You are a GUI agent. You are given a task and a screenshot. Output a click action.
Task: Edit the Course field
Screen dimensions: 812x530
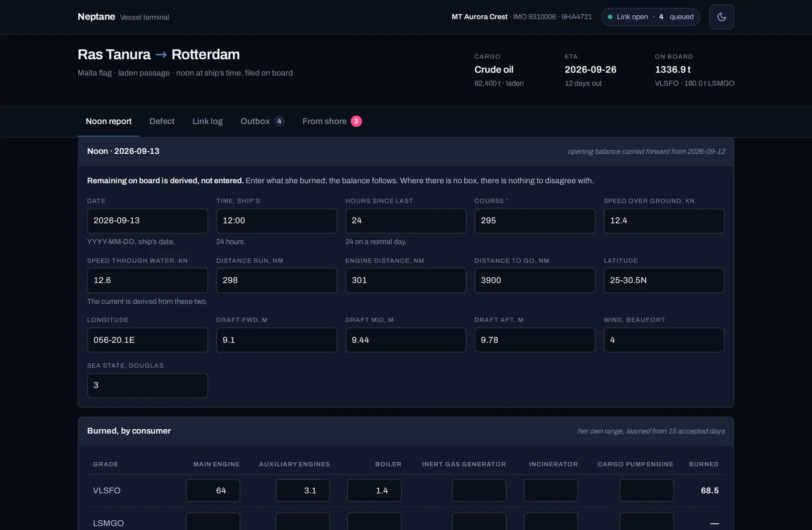[x=535, y=221]
